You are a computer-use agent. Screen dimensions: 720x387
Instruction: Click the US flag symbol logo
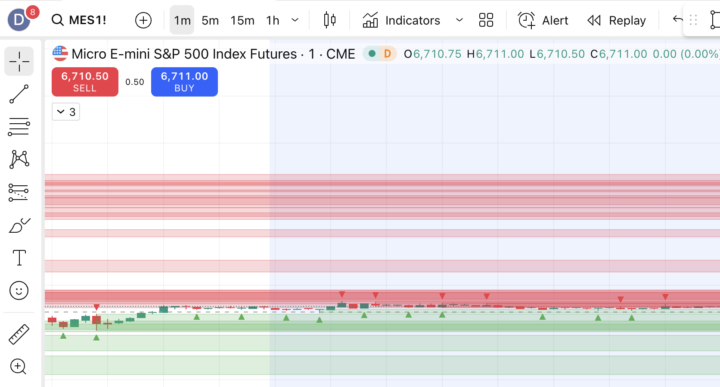coord(60,54)
